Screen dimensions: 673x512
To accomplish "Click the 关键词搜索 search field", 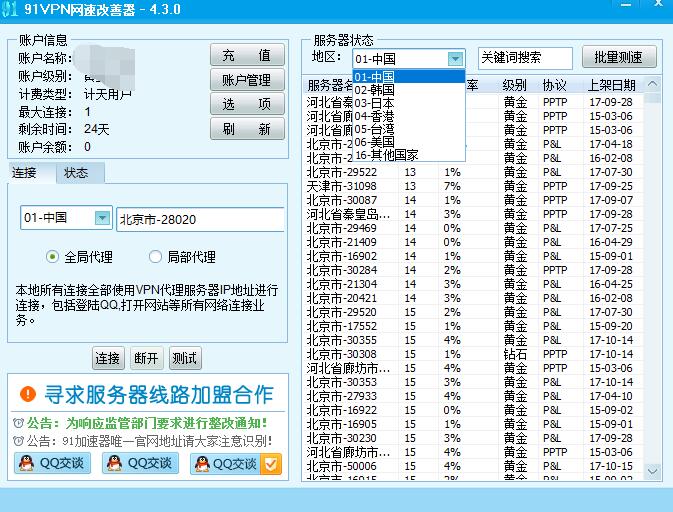I will pyautogui.click(x=525, y=58).
